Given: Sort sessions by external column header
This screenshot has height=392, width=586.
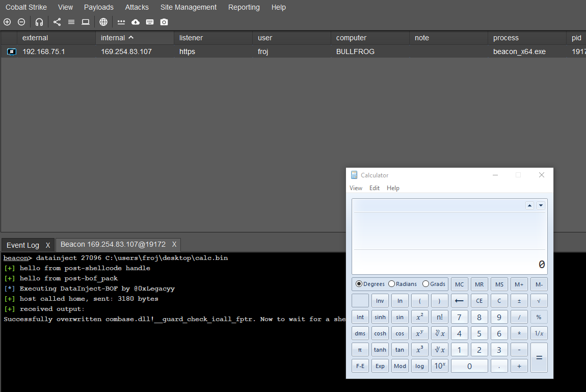Looking at the screenshot, I should tap(56, 38).
